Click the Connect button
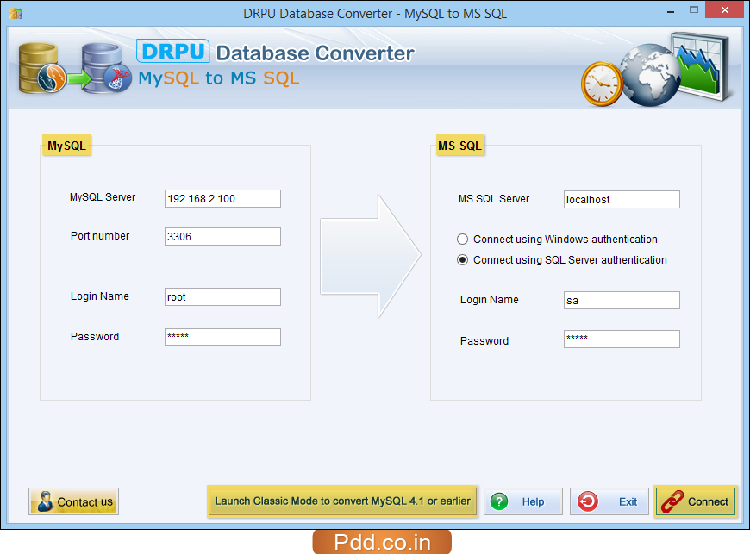750x560 pixels. [x=696, y=501]
